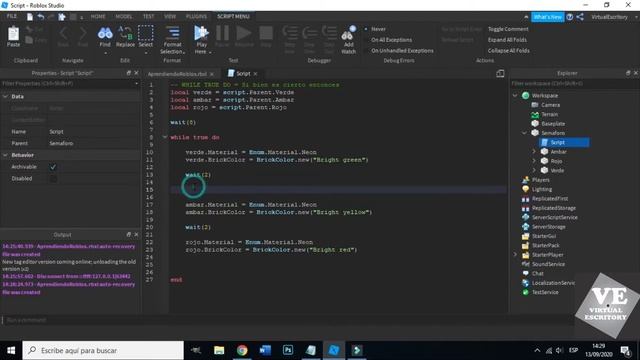Collapse the Data properties section
Image resolution: width=640 pixels, height=360 pixels.
pyautogui.click(x=5, y=97)
